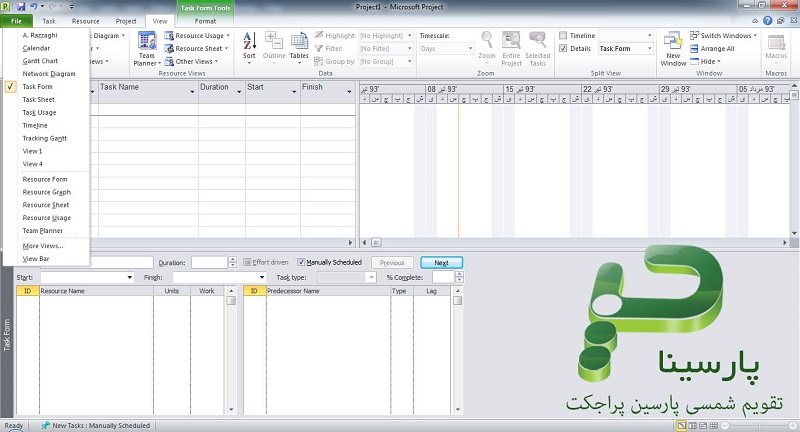Click the Switch Windows icon
800x432 pixels.
coord(694,35)
